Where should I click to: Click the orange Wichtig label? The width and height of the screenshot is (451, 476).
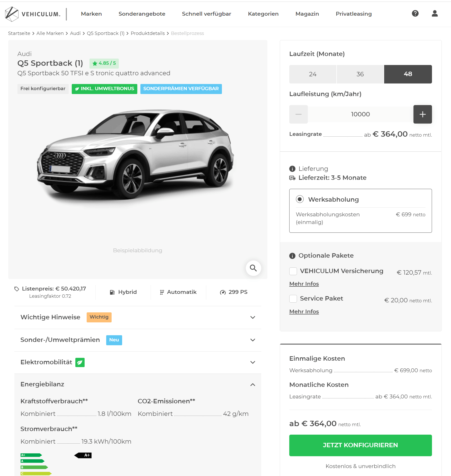point(99,317)
